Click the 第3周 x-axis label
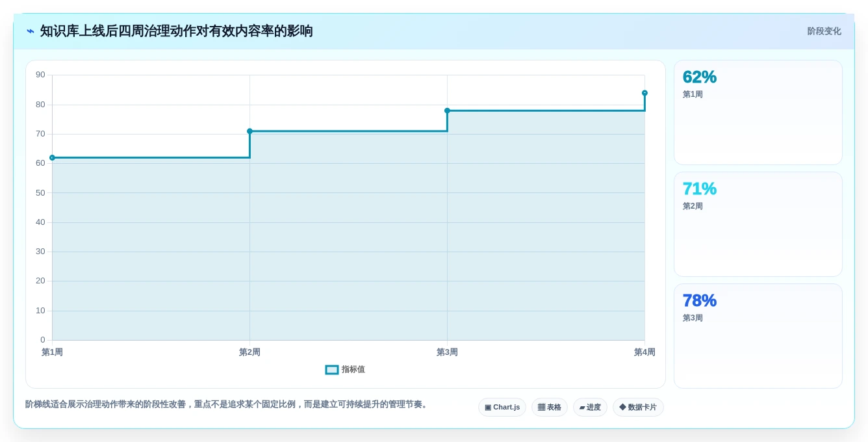 (447, 352)
